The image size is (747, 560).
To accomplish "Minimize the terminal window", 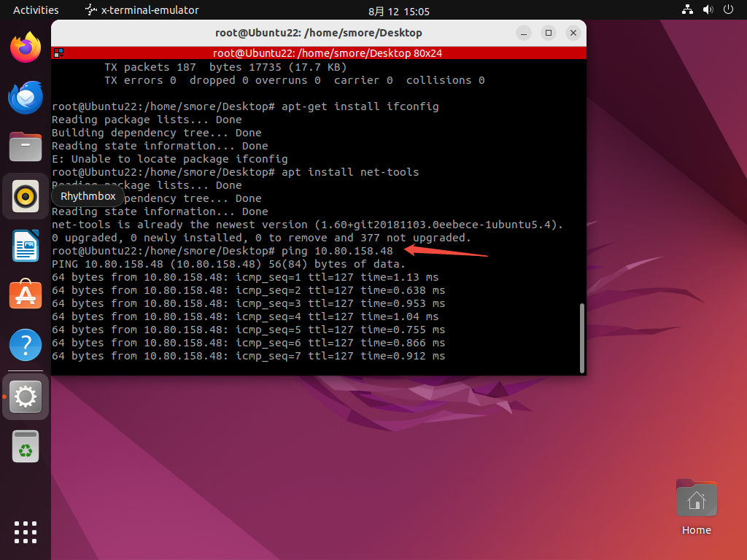I will [x=524, y=33].
